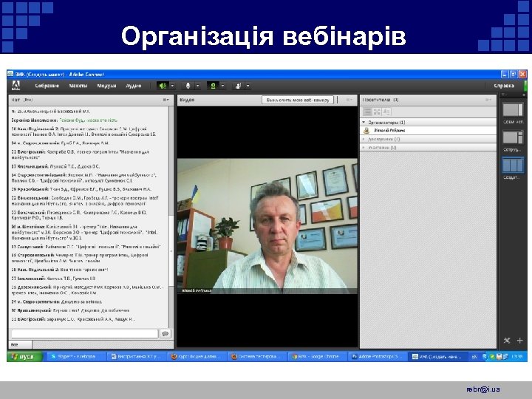Select the highlighted three-column layout thumbnail

[x=513, y=166]
